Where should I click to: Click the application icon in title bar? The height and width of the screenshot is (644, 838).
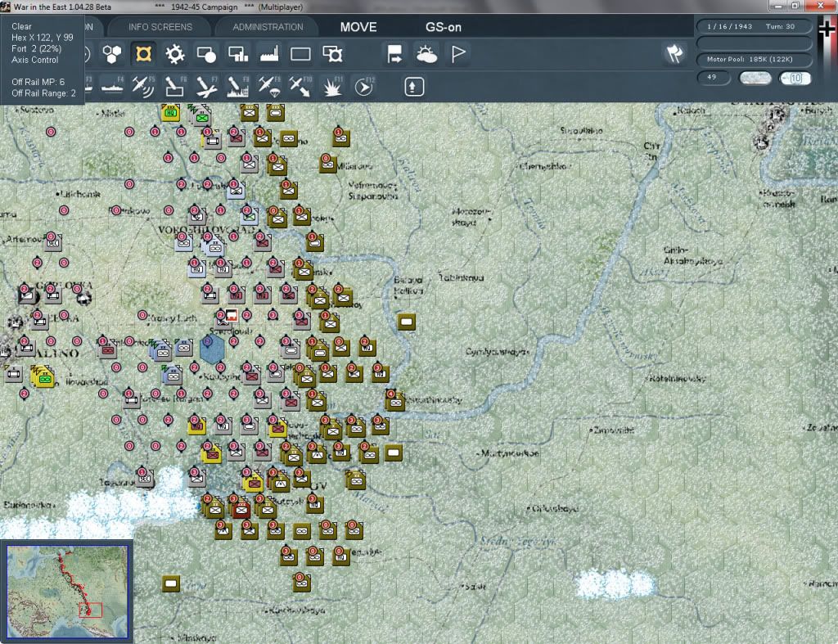click(6, 7)
